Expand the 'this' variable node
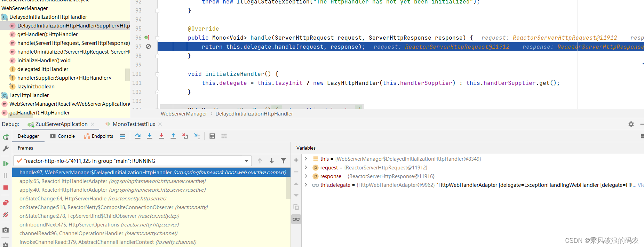The image size is (644, 247). [x=306, y=159]
